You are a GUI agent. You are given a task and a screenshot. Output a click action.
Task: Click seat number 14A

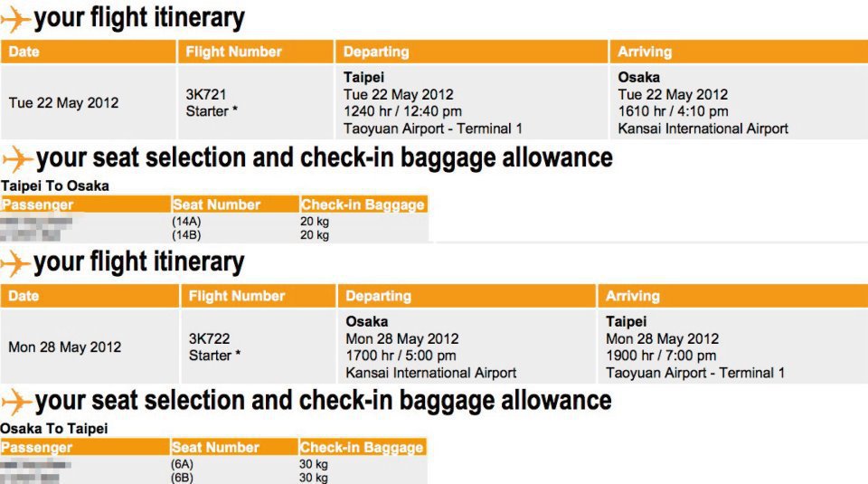[x=185, y=221]
